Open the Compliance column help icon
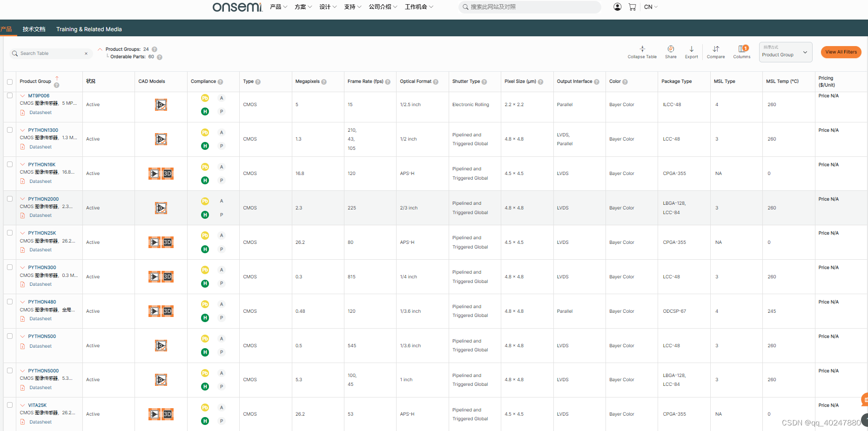This screenshot has height=431, width=868. point(220,82)
